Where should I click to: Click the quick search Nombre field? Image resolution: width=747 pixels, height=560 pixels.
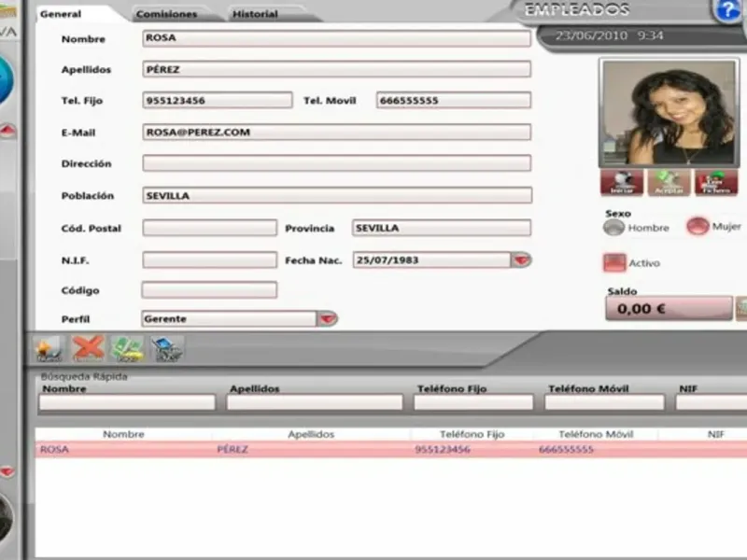[x=127, y=402]
